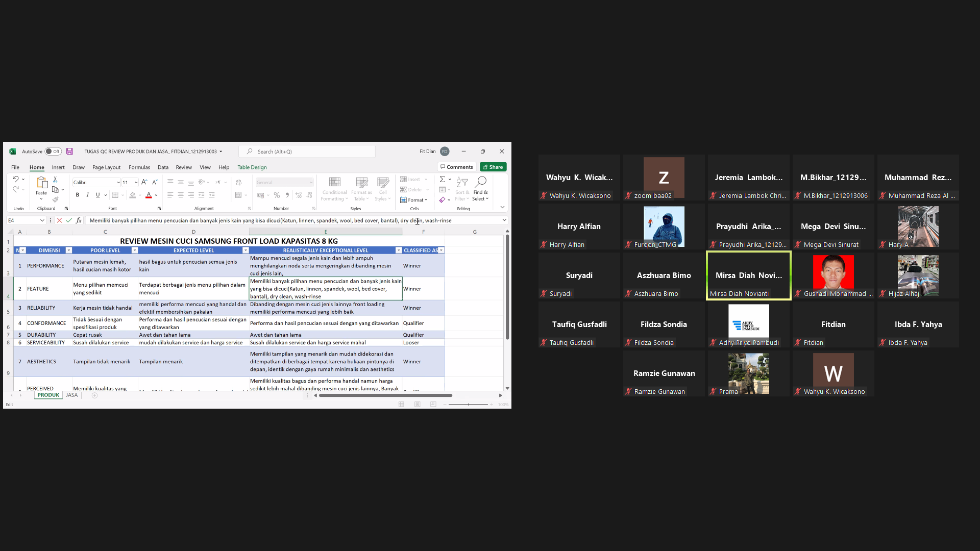Screen dimensions: 980x551
Task: Expand the Name Box dropdown for E4
Action: point(42,220)
